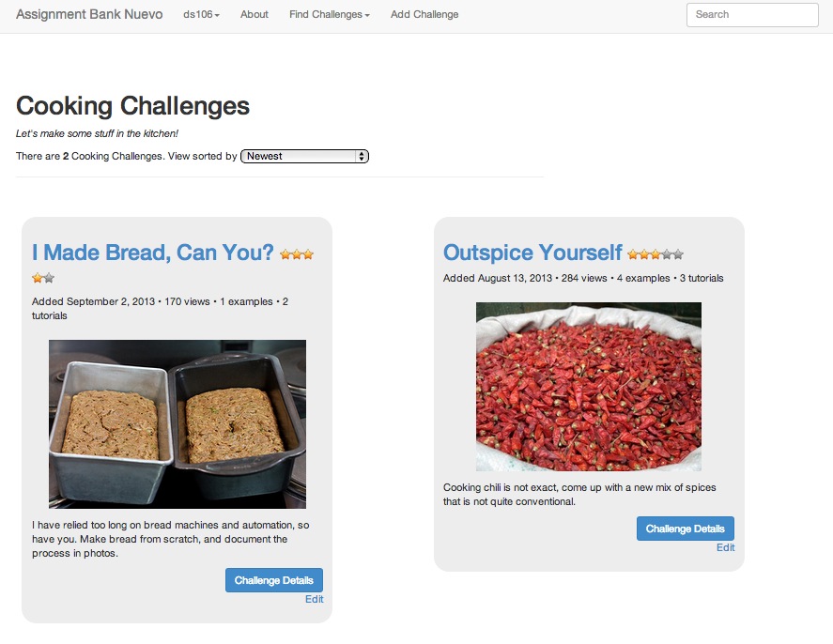Click the bread loaf pans thumbnail
Viewport: 833px width, 644px height.
(x=177, y=424)
